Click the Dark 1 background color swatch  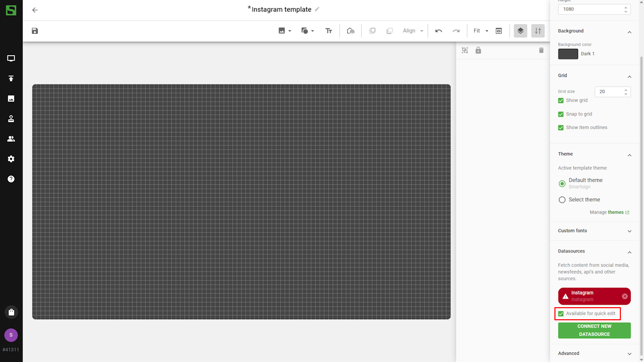568,54
